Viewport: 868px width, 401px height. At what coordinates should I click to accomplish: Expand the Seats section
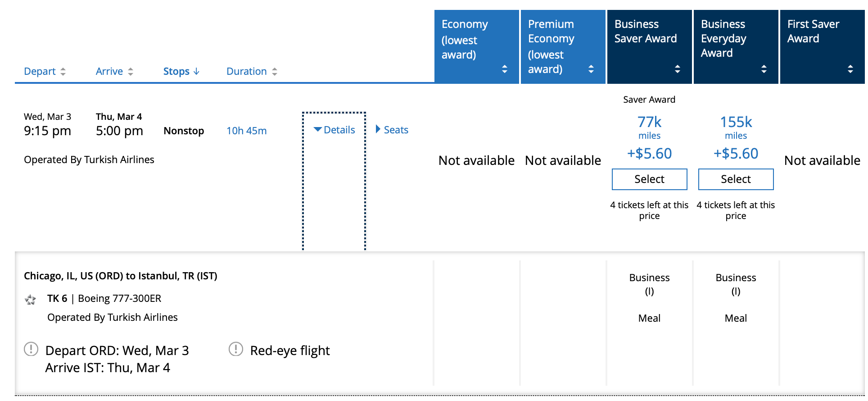coord(392,130)
